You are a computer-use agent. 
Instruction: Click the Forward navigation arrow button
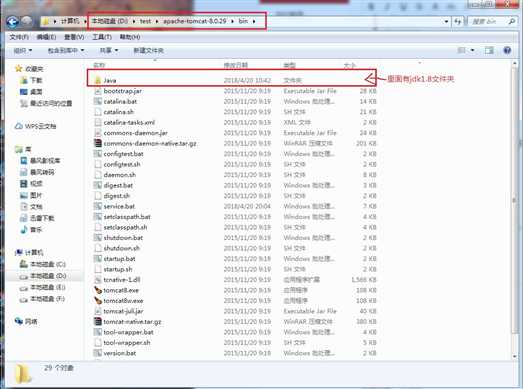pos(27,21)
